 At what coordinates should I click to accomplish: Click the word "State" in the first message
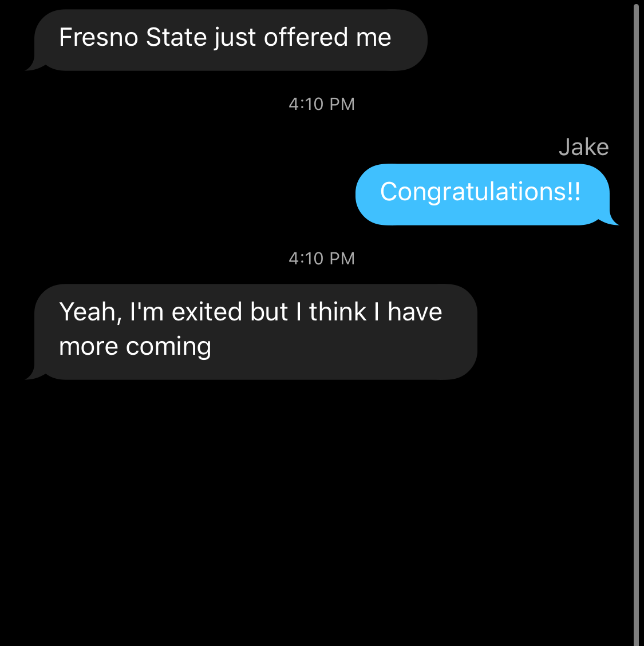(x=176, y=38)
